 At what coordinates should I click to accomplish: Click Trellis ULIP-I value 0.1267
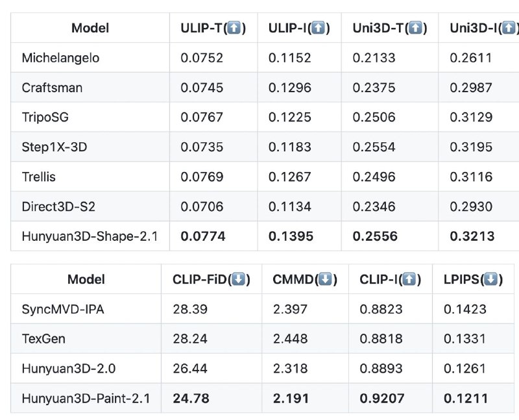[x=290, y=177]
